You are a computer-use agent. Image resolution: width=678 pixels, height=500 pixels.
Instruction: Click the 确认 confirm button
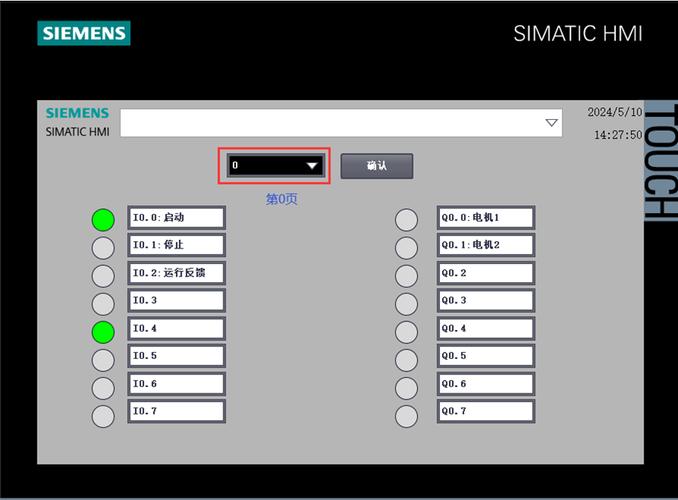coord(377,166)
